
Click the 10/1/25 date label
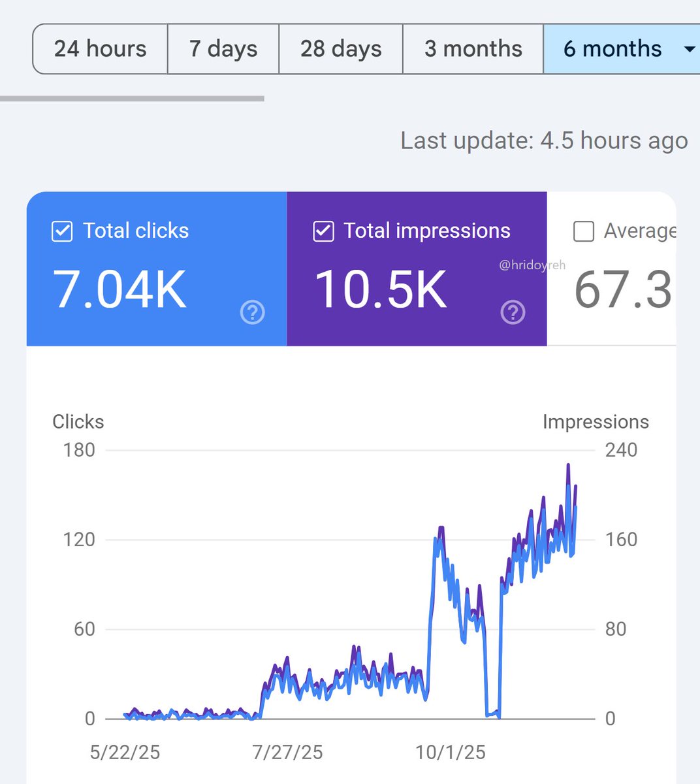(451, 752)
